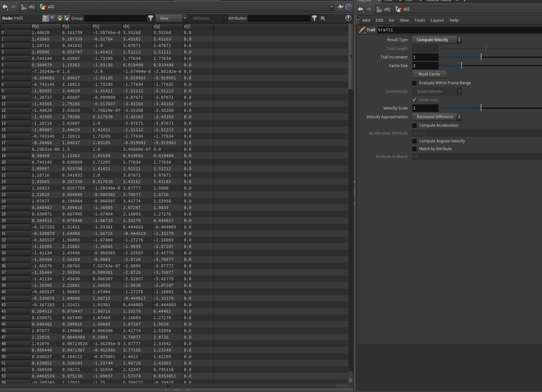Viewport: 542px width, 392px height.
Task: Open the Layout menu
Action: click(437, 20)
